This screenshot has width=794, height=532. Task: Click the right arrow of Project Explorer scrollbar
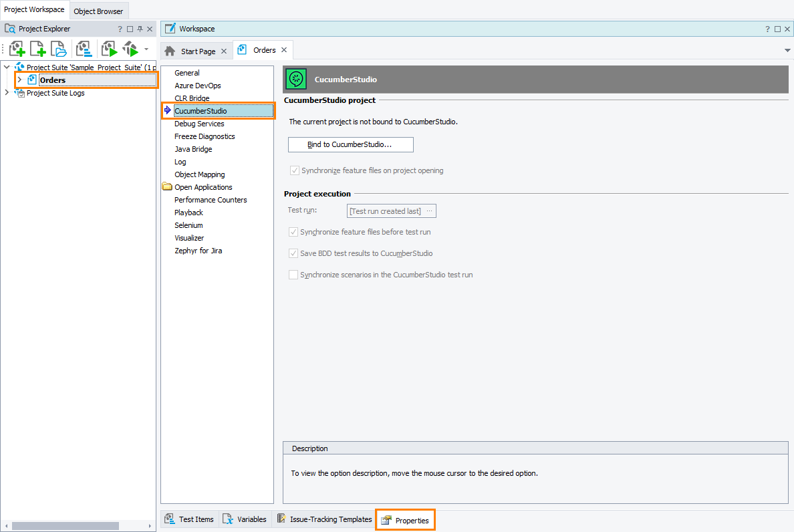[x=150, y=526]
